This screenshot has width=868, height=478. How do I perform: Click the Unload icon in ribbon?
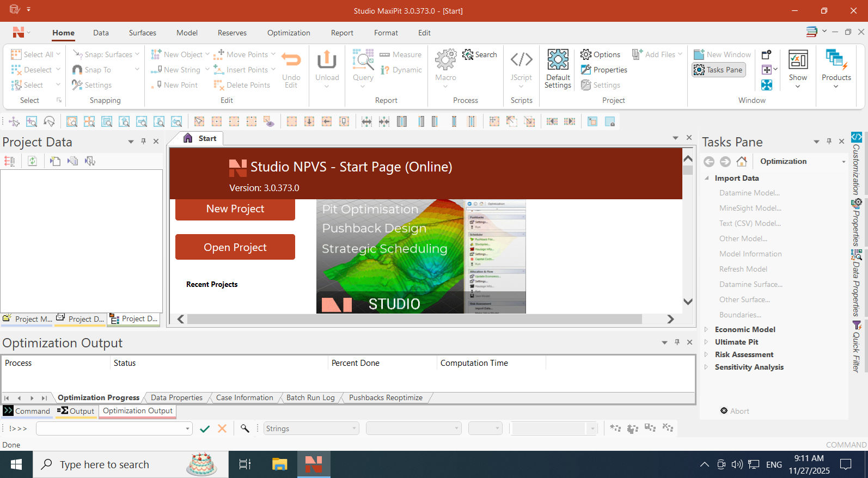tap(327, 59)
